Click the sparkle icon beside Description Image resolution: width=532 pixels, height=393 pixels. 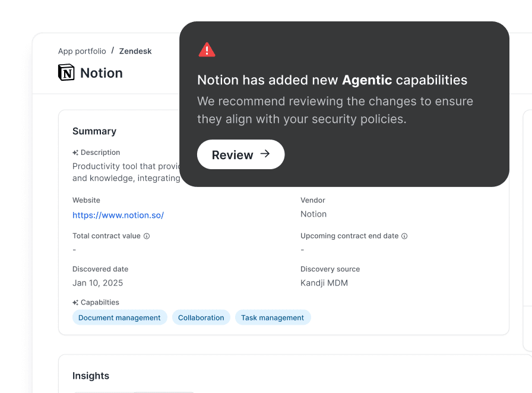75,153
